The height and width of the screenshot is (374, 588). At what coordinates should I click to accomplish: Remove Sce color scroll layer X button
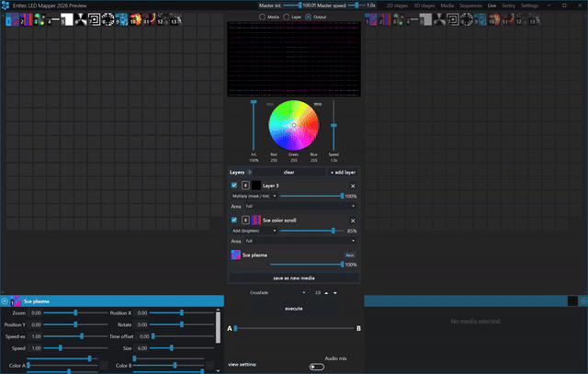353,221
